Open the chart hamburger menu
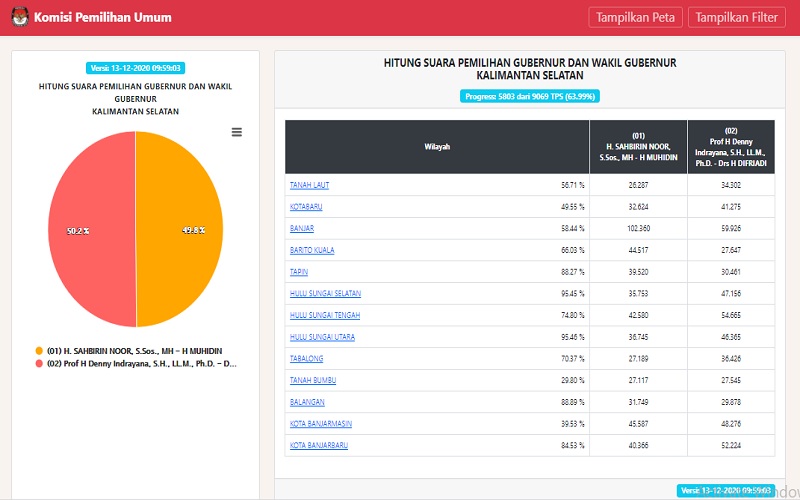Viewport: 800px width, 500px height. tap(237, 132)
